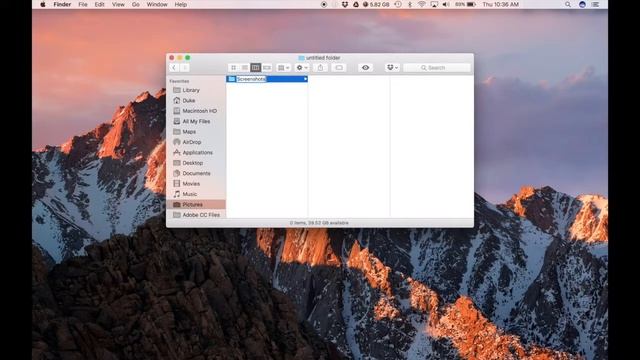Click the clock Thu 10:36 AM

pos(500,4)
